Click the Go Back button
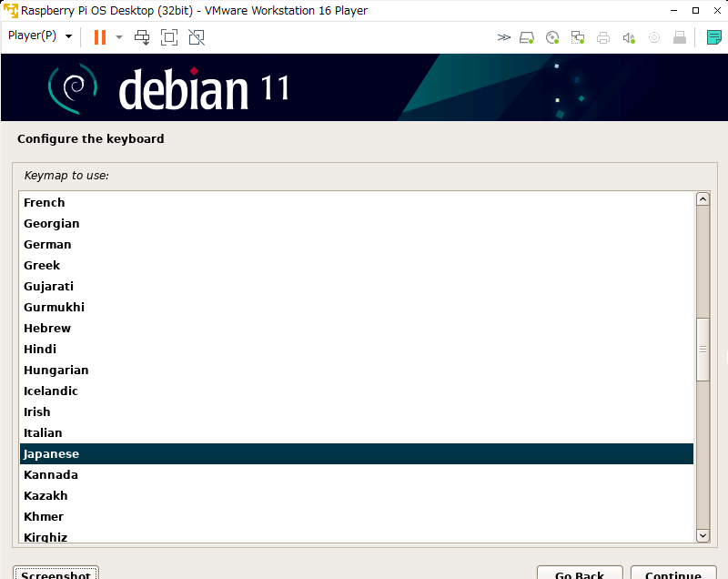Viewport: 728px width, 579px height. [x=580, y=573]
